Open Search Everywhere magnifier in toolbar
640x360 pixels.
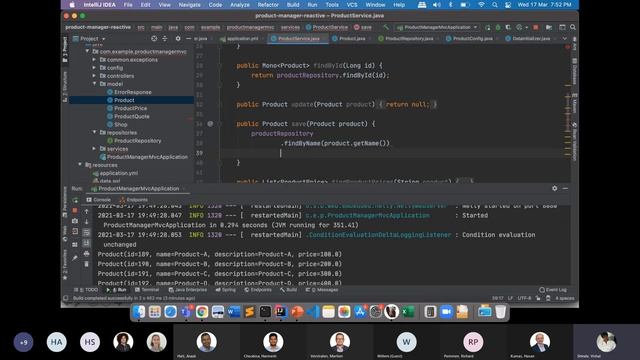(x=573, y=27)
